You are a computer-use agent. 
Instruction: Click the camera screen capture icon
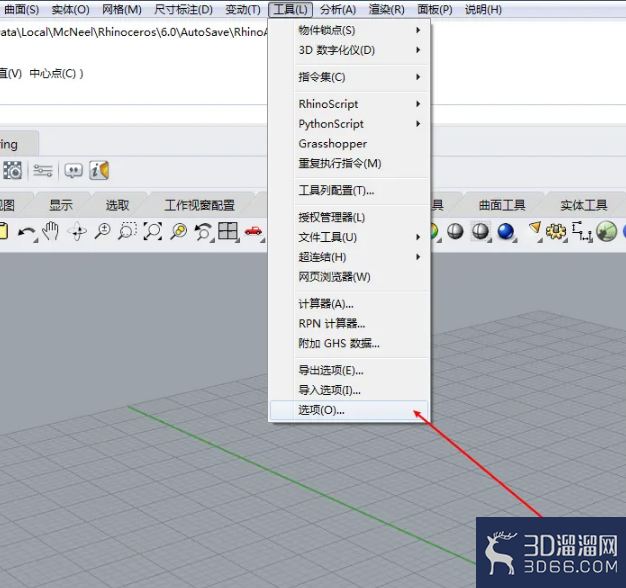[x=12, y=171]
